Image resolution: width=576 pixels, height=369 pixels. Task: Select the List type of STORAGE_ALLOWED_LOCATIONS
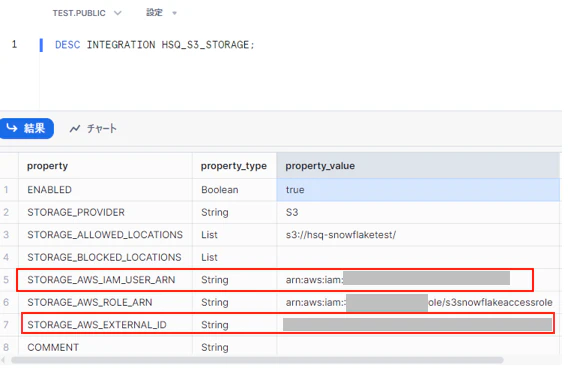coord(234,235)
